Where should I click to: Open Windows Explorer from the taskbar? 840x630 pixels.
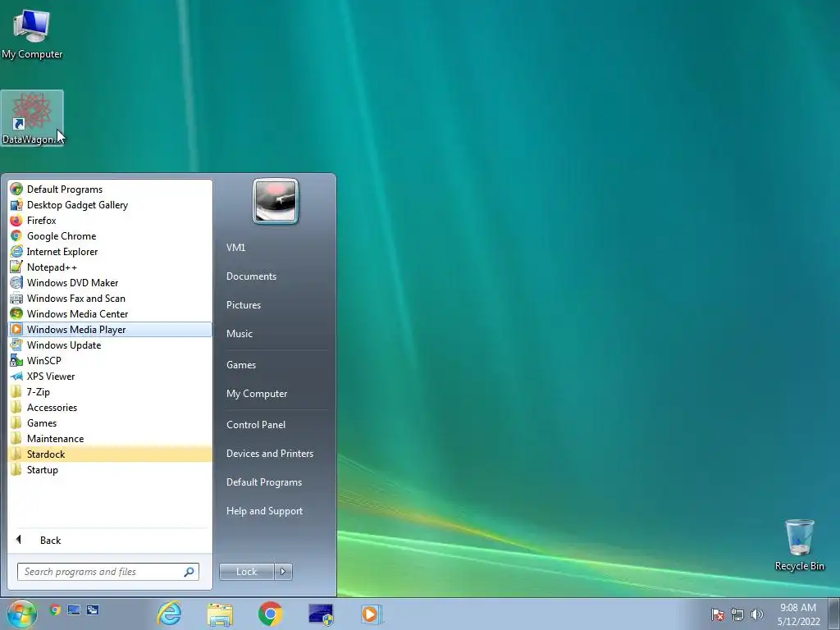[220, 614]
